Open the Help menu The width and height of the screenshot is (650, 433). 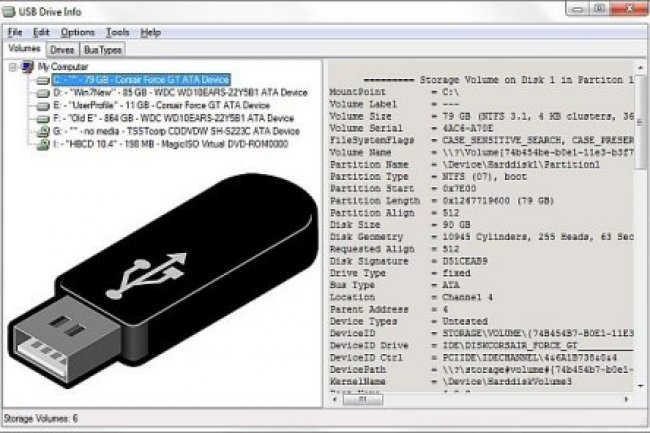150,32
